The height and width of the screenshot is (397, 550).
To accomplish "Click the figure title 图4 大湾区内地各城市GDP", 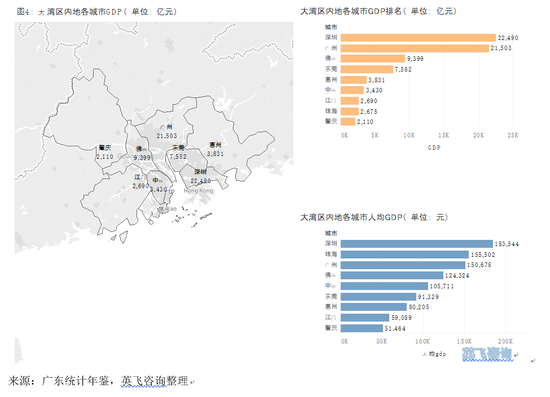I will click(x=96, y=12).
